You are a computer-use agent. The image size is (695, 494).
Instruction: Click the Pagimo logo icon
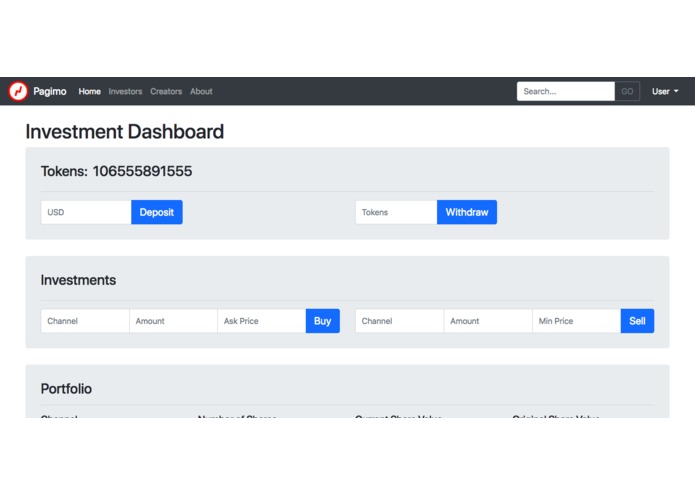pos(18,91)
